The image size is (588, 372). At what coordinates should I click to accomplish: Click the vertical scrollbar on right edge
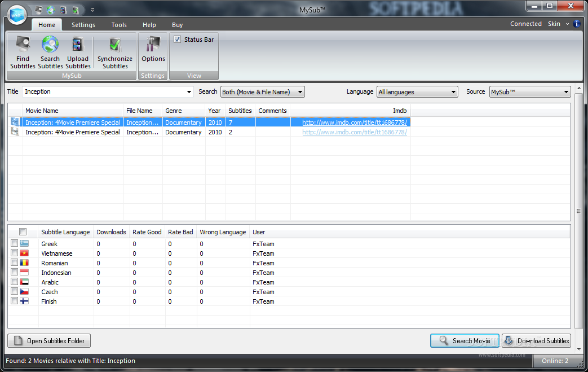tap(578, 211)
